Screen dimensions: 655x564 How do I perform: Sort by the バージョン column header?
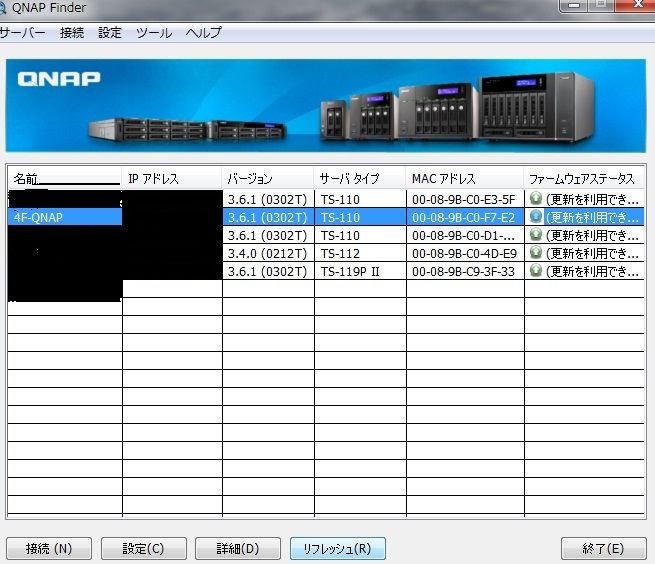point(268,179)
